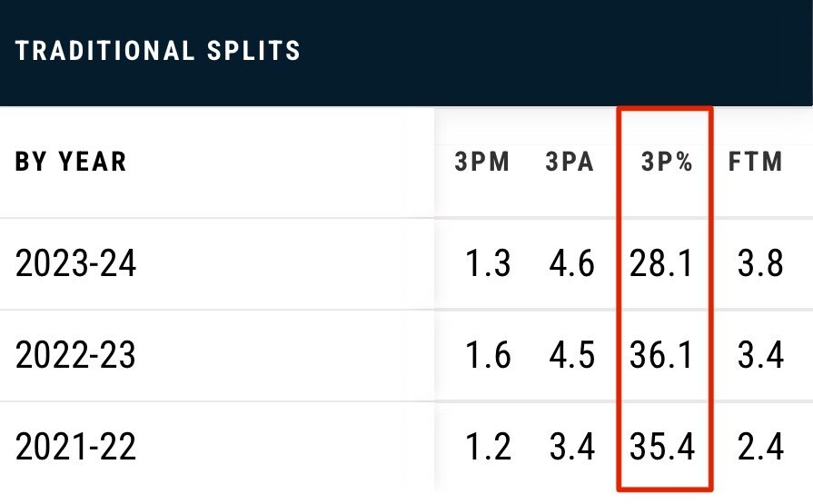Click the 2022-23 3P% value 36.1
Viewport: 813px width, 504px height.
tap(661, 355)
